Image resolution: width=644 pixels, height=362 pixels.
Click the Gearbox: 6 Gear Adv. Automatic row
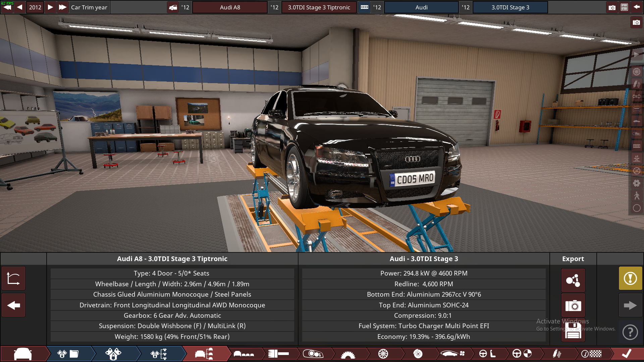172,315
